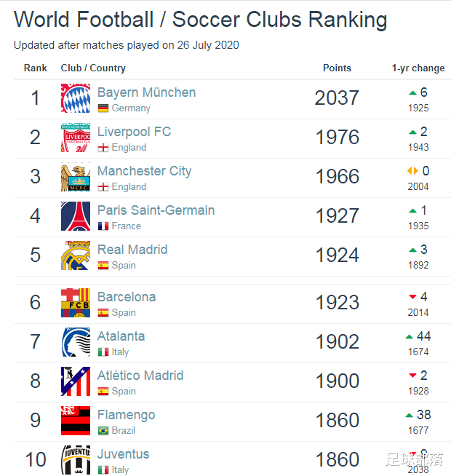
Task: Click the Juventus club crest
Action: pos(76,460)
